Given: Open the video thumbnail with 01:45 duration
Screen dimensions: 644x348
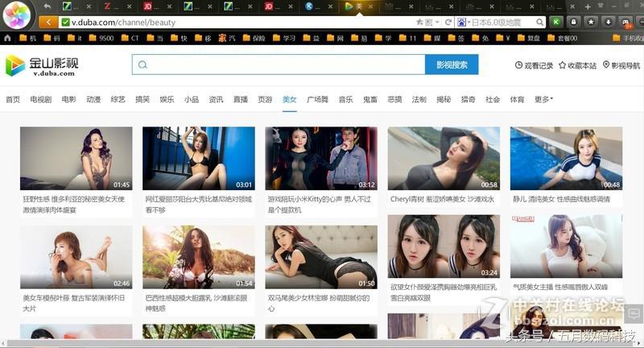Looking at the screenshot, I should coord(76,158).
